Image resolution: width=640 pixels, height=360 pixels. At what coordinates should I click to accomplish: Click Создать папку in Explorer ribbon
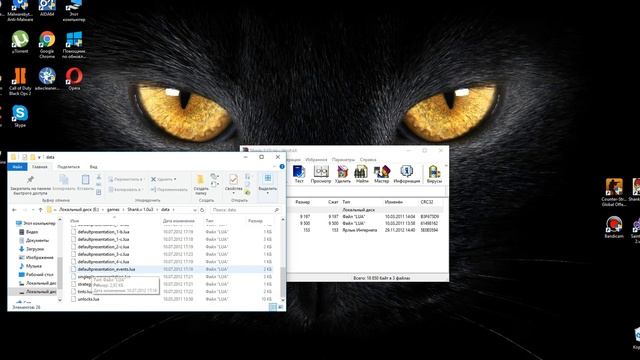click(201, 184)
